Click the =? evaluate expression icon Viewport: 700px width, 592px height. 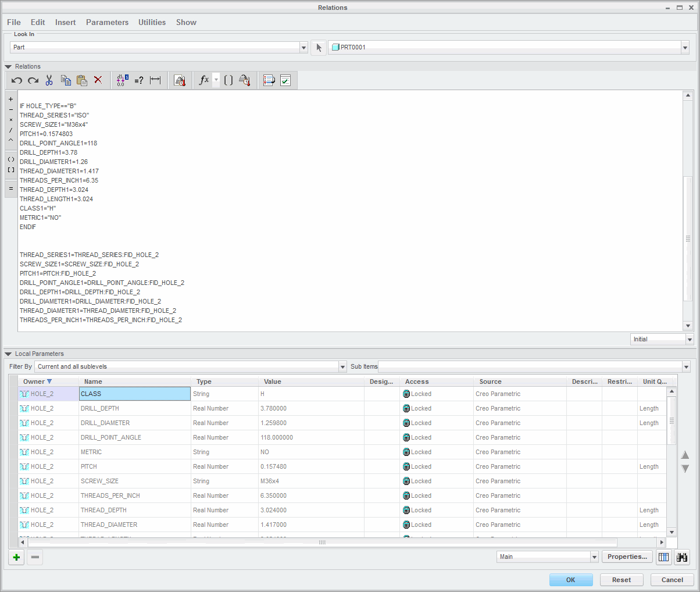(x=139, y=80)
